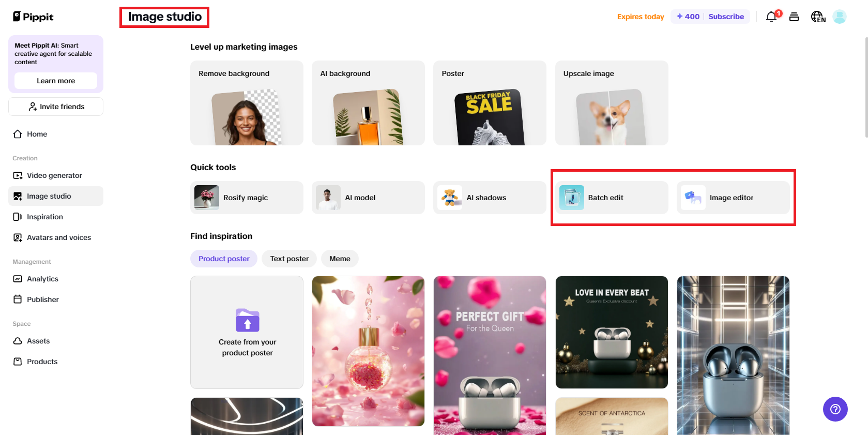Open notifications from the bell icon
Image resolution: width=868 pixels, height=435 pixels.
point(771,16)
